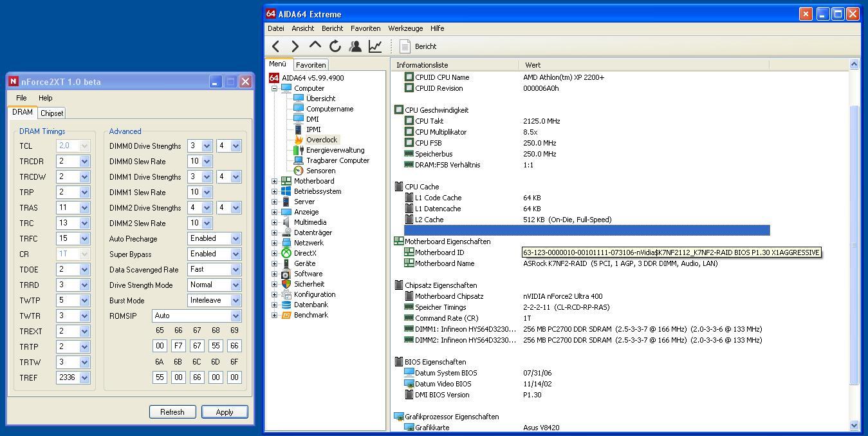The height and width of the screenshot is (436, 868).
Task: Select the Übersicht tree item
Action: (x=320, y=99)
